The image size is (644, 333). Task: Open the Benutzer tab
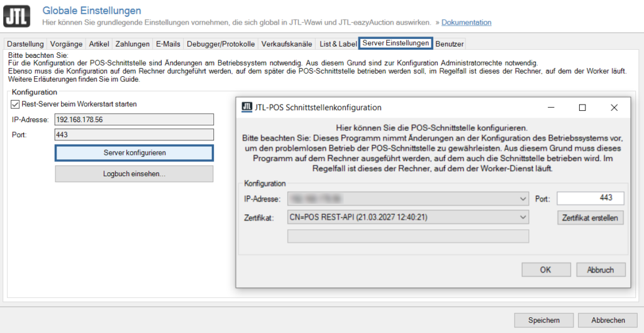click(x=449, y=44)
